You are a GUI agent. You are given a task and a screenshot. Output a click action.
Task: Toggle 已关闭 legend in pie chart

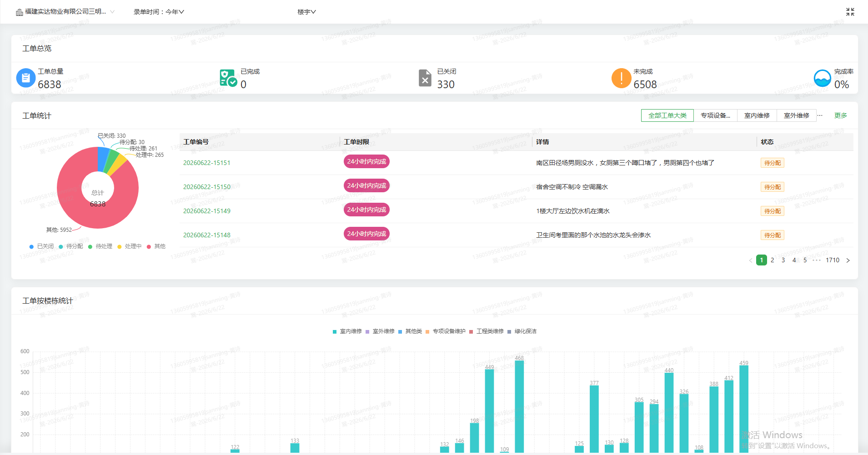41,246
